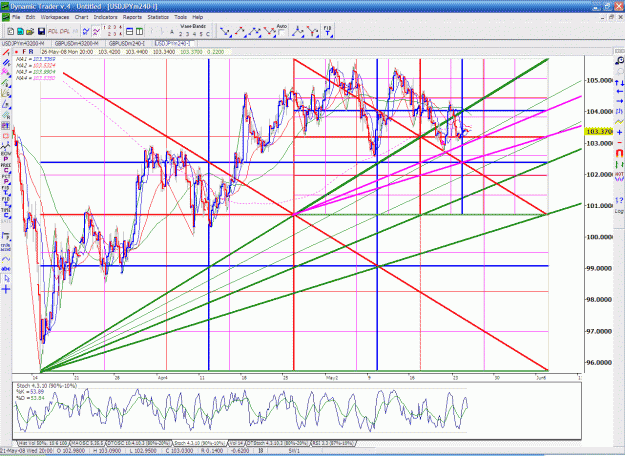The height and width of the screenshot is (456, 625).
Task: Click the DRL toolbar button
Action: (x=65, y=31)
